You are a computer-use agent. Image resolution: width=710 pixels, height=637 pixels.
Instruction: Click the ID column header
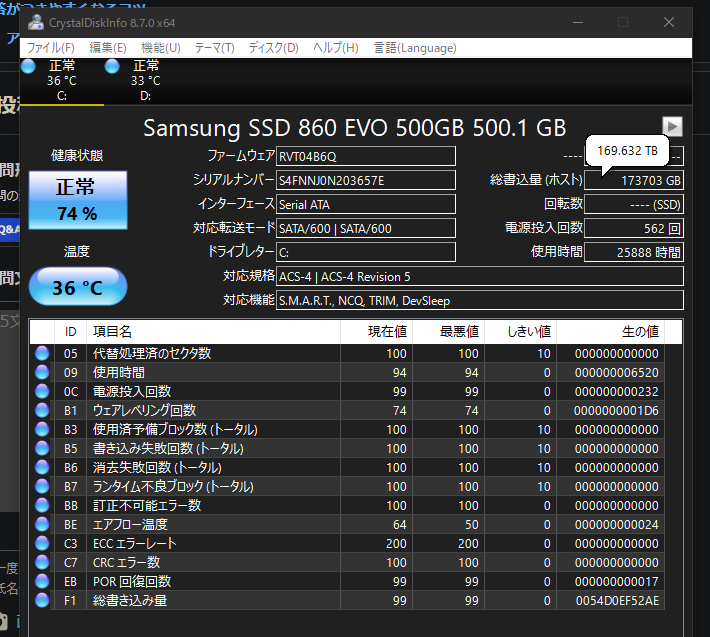71,332
